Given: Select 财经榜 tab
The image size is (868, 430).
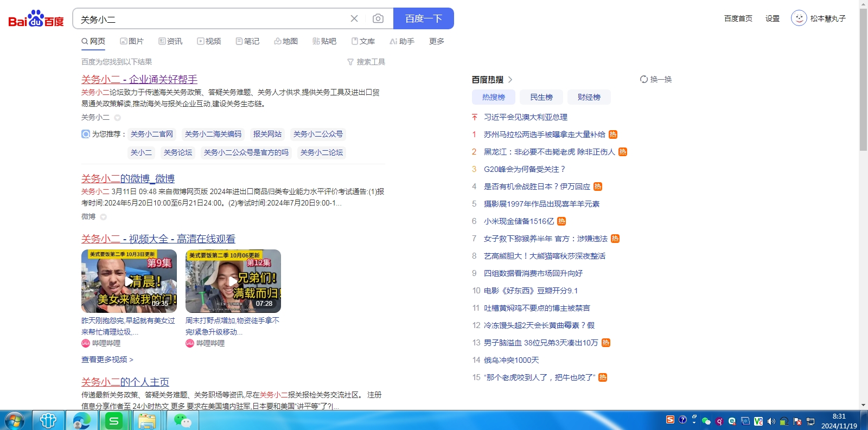Looking at the screenshot, I should (x=589, y=97).
